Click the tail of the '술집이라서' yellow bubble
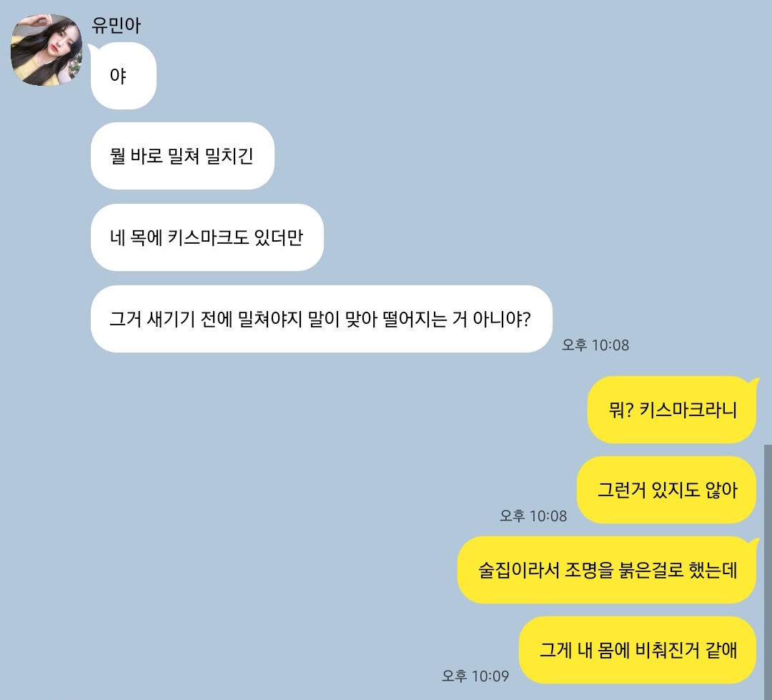Viewport: 772px width, 700px height. click(754, 543)
